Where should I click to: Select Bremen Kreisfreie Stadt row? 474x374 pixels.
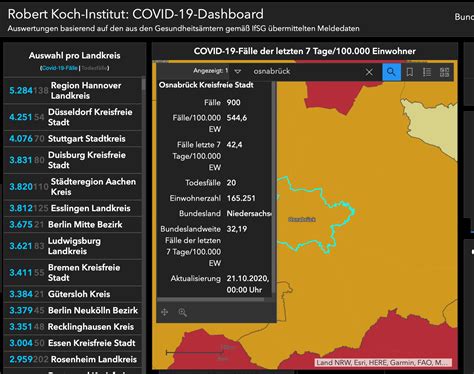(x=73, y=273)
